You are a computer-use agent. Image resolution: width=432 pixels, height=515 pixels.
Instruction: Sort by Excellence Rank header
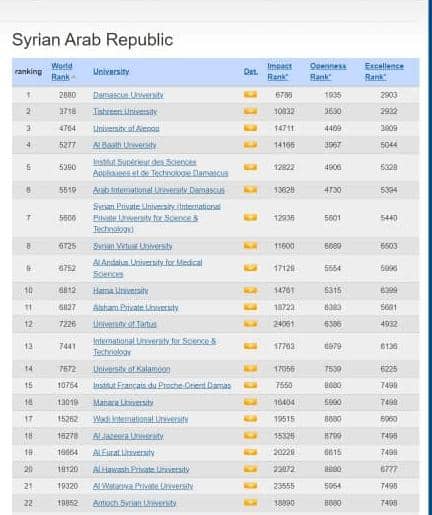click(384, 71)
